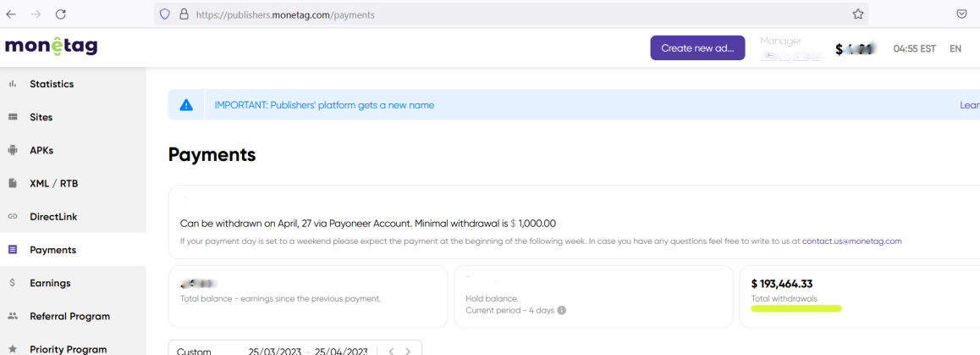Reload the page in the browser

[61, 14]
